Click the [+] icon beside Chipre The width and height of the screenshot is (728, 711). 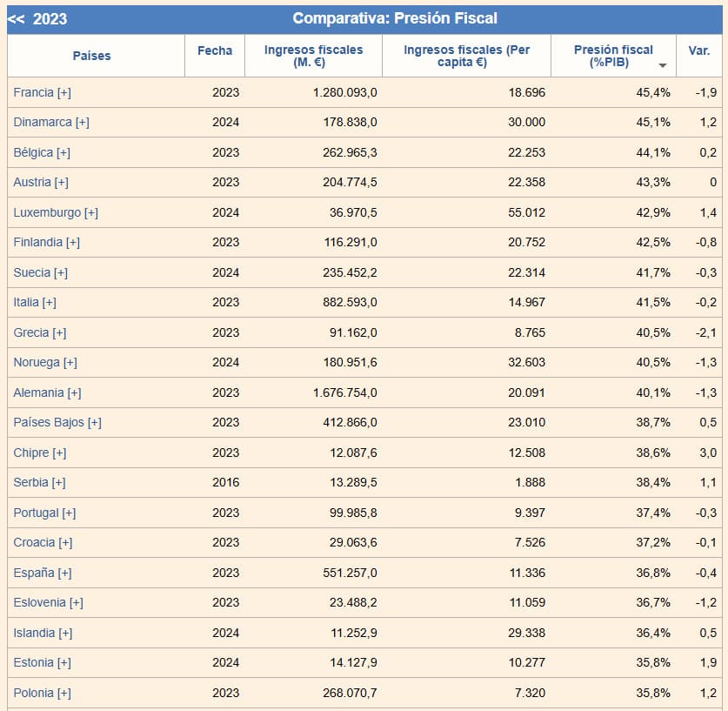click(x=58, y=453)
